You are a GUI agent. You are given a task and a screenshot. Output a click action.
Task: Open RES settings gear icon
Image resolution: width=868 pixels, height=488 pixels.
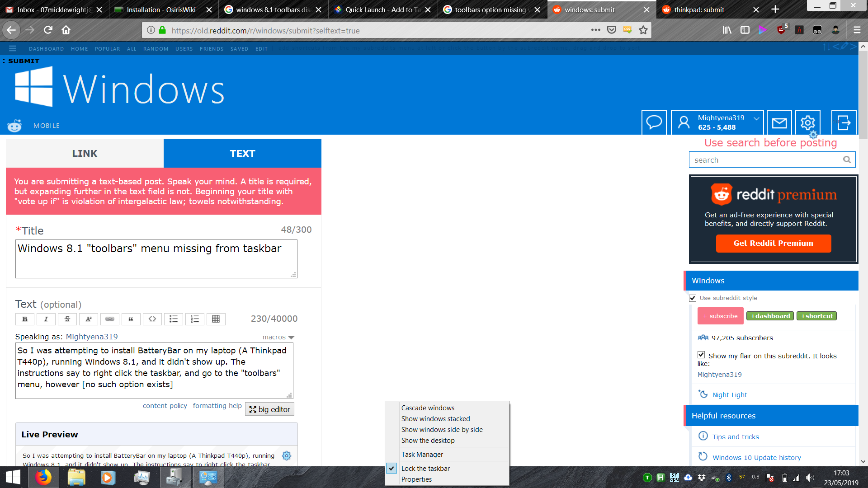808,122
